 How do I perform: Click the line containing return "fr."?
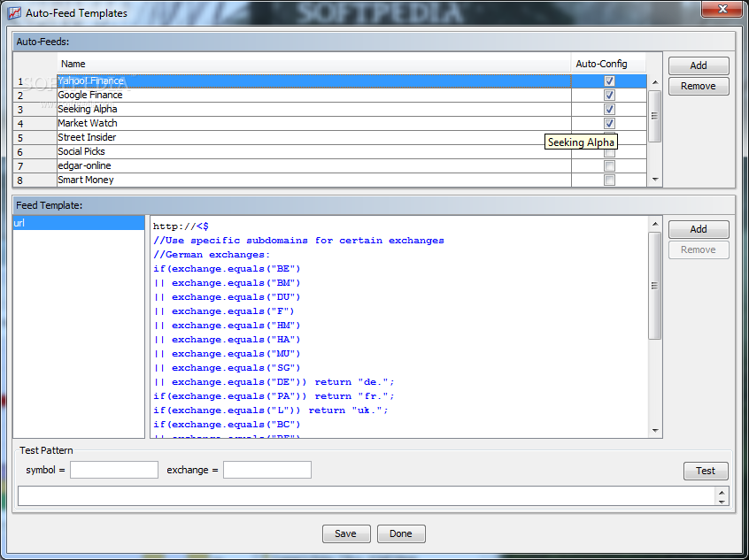point(274,396)
